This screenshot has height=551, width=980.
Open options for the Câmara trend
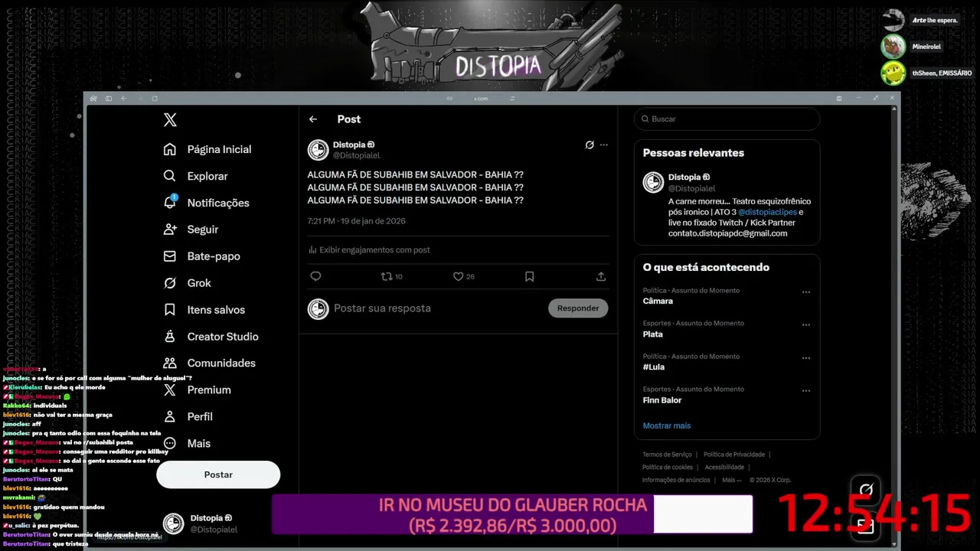coord(806,292)
